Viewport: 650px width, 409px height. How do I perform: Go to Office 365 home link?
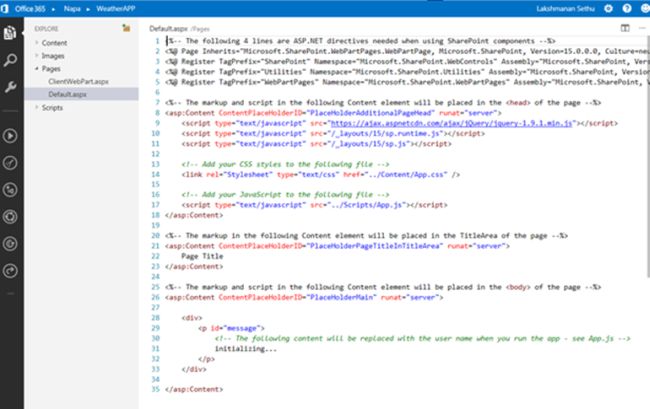click(30, 9)
